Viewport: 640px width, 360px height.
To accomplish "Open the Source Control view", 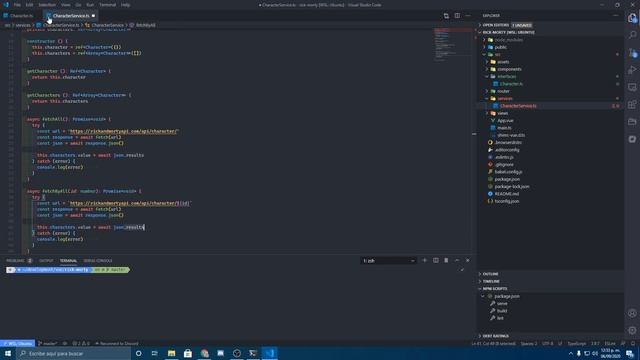I will coord(632,53).
